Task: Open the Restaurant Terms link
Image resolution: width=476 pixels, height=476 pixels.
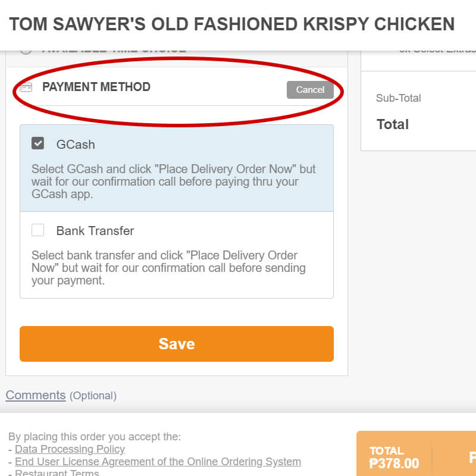Action: 57,473
